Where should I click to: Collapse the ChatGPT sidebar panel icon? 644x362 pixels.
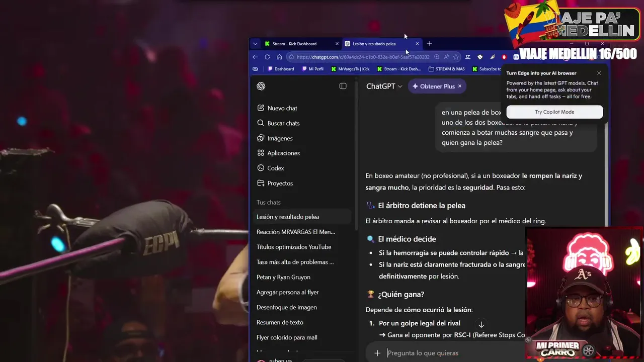(343, 86)
